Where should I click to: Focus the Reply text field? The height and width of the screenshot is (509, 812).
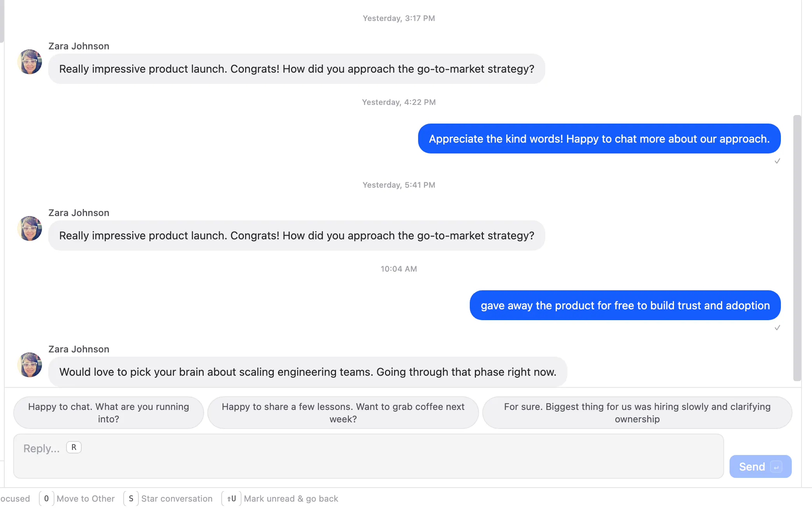click(368, 456)
